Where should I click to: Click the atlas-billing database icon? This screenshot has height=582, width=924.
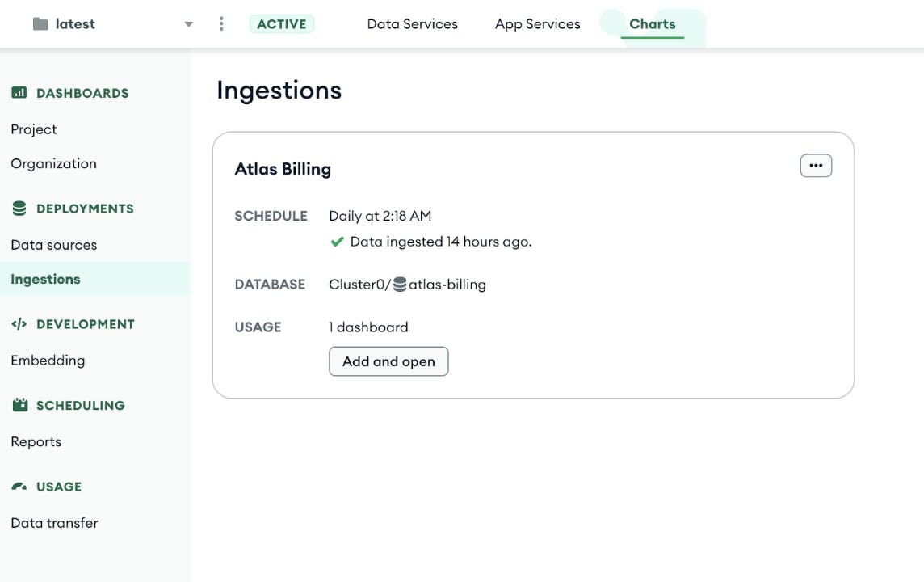[x=400, y=285]
